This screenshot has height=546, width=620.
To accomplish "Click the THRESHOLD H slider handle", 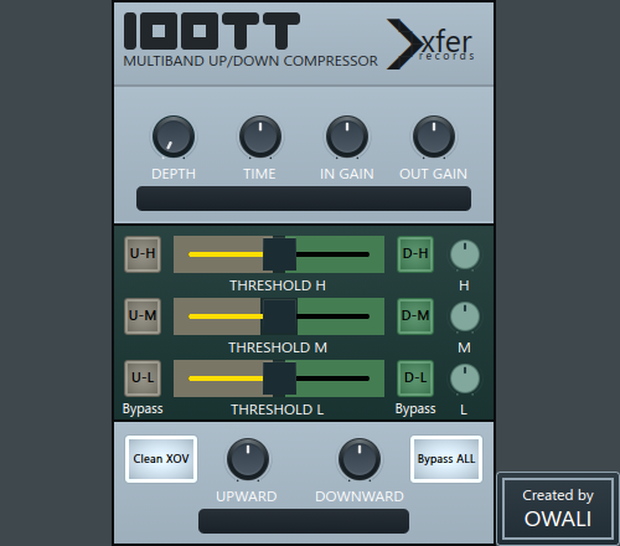I will (279, 254).
